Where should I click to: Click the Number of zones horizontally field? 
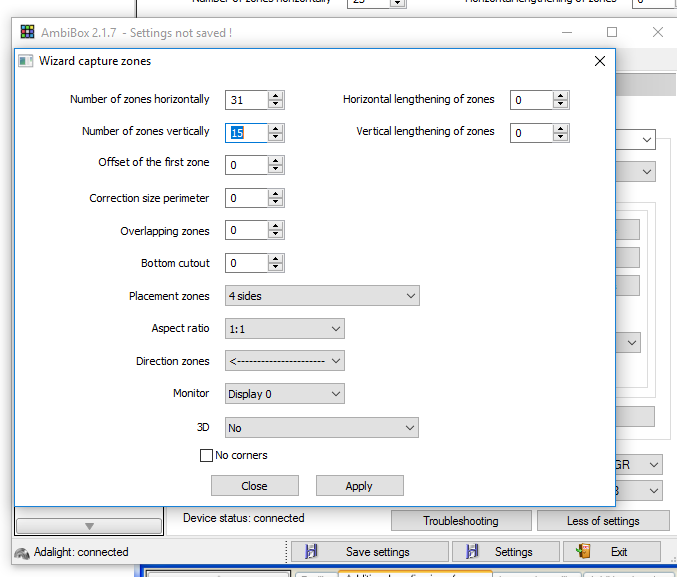[246, 100]
